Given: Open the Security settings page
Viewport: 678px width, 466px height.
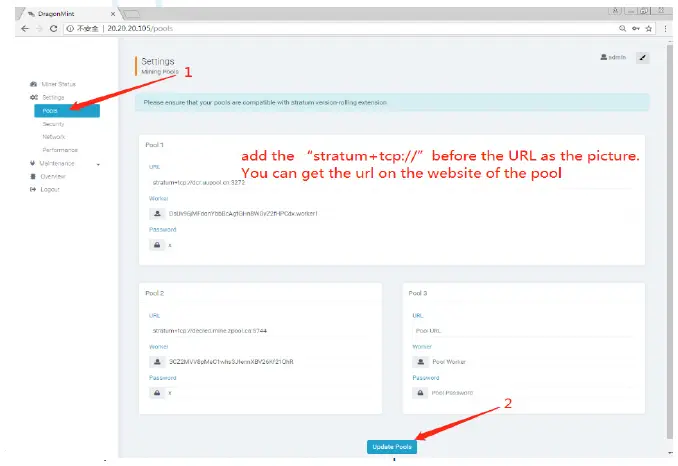Looking at the screenshot, I should [53, 124].
